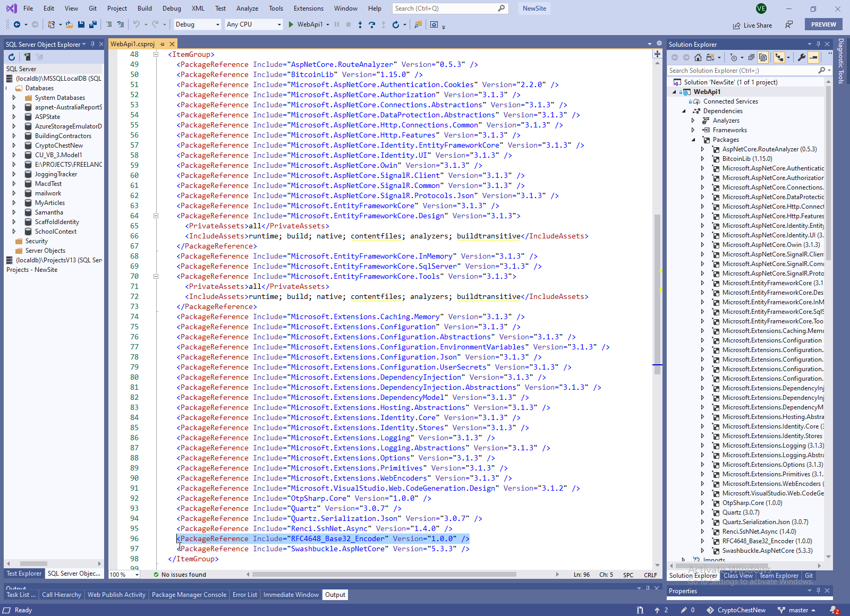Image resolution: width=850 pixels, height=616 pixels.
Task: Expand the JoggingTracker database node
Action: pos(14,174)
